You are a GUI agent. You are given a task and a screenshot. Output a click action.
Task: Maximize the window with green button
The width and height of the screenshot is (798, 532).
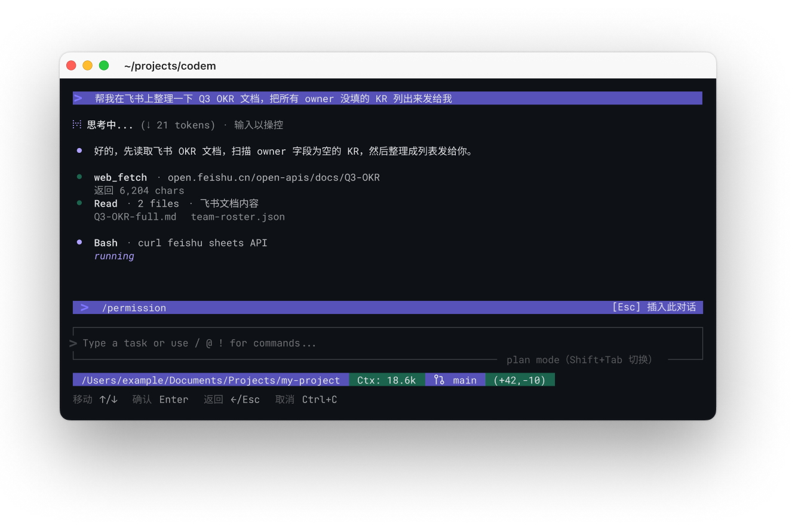104,66
